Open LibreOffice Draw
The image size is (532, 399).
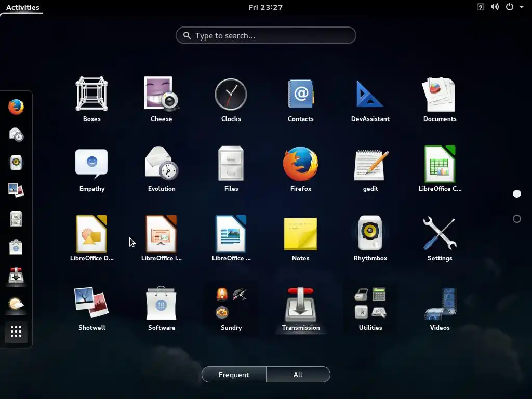pyautogui.click(x=91, y=238)
